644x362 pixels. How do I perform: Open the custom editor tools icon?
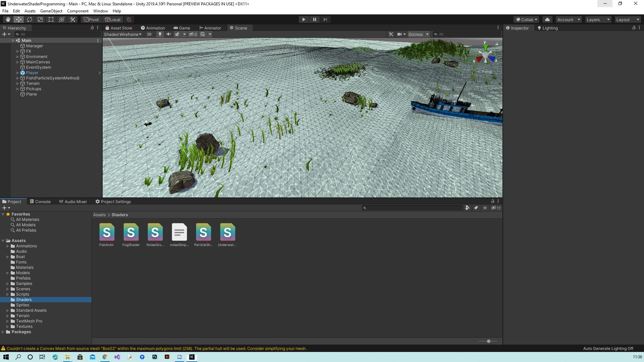click(x=72, y=19)
